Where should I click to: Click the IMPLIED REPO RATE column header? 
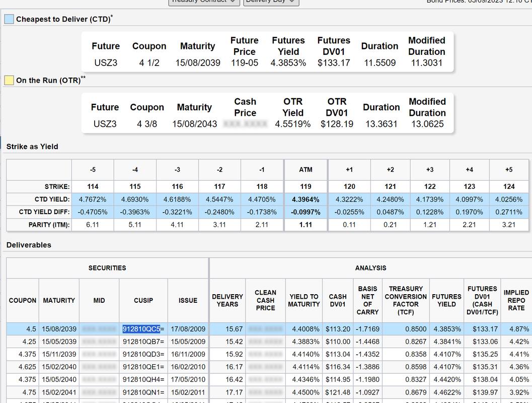516,300
